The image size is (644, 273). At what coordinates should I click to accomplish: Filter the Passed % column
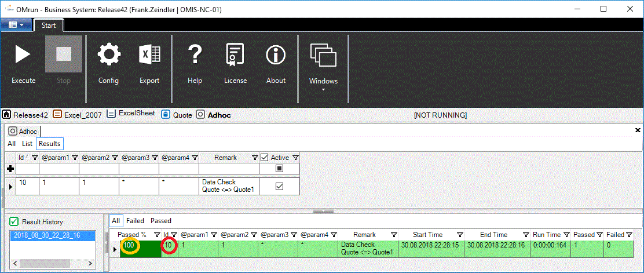(x=157, y=235)
